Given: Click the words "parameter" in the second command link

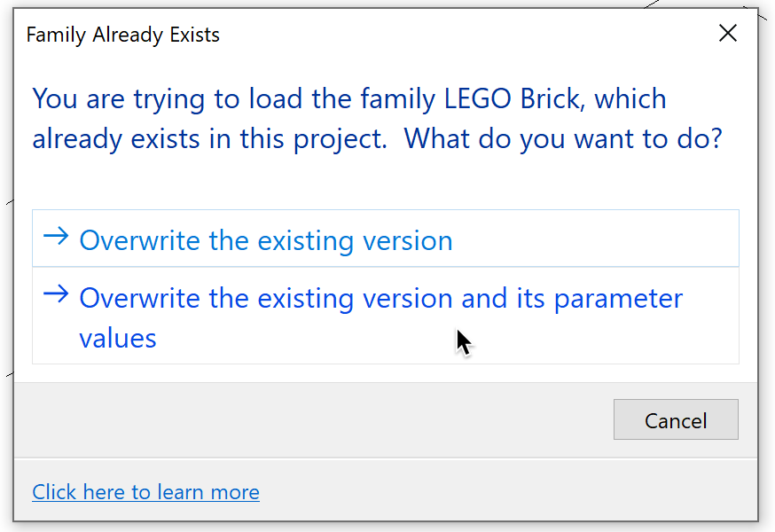Looking at the screenshot, I should click(618, 298).
